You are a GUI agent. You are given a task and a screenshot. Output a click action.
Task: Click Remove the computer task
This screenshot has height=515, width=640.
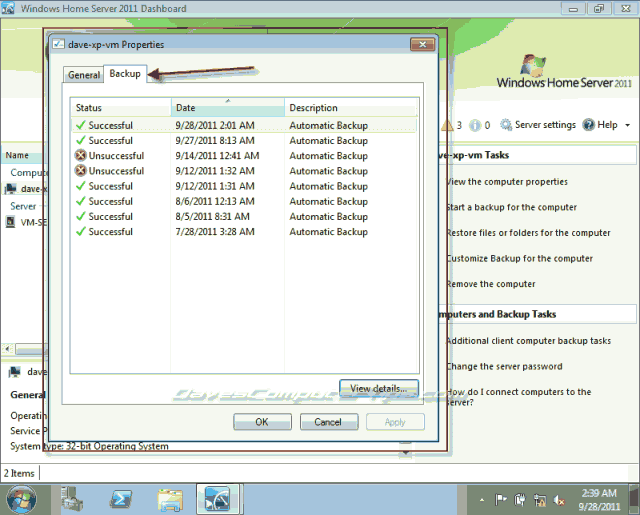[x=491, y=284]
